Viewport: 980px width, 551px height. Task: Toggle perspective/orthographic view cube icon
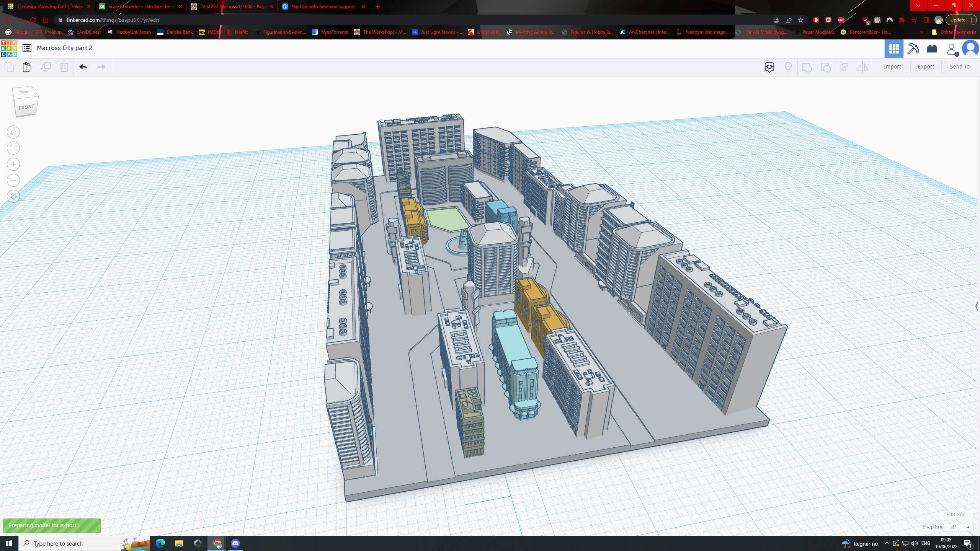click(x=13, y=196)
